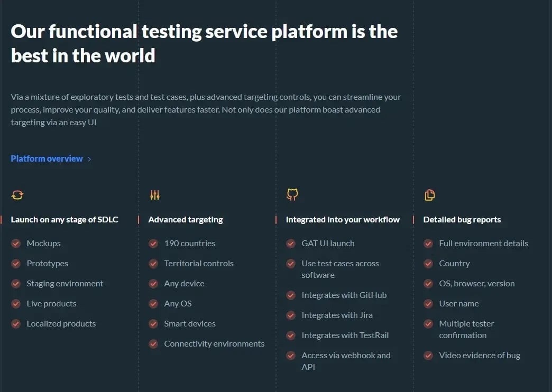The image size is (552, 392).
Task: Click the Detailed bug reports heading
Action: pos(462,220)
